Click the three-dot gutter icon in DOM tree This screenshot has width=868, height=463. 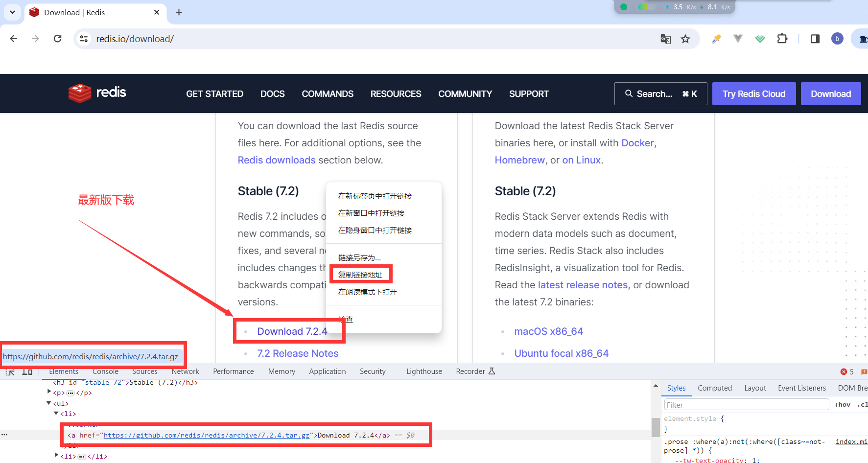[4, 435]
